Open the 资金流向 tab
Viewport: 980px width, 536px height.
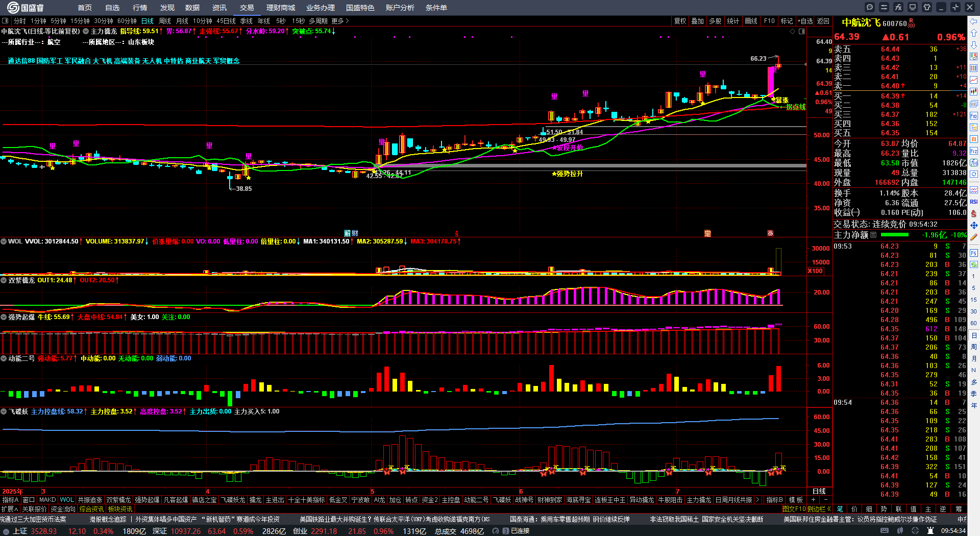point(63,509)
